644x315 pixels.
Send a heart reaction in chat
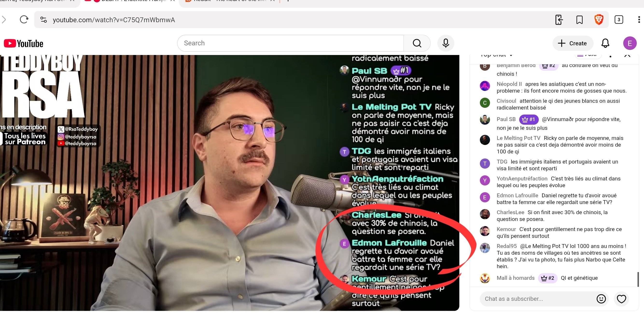[621, 299]
